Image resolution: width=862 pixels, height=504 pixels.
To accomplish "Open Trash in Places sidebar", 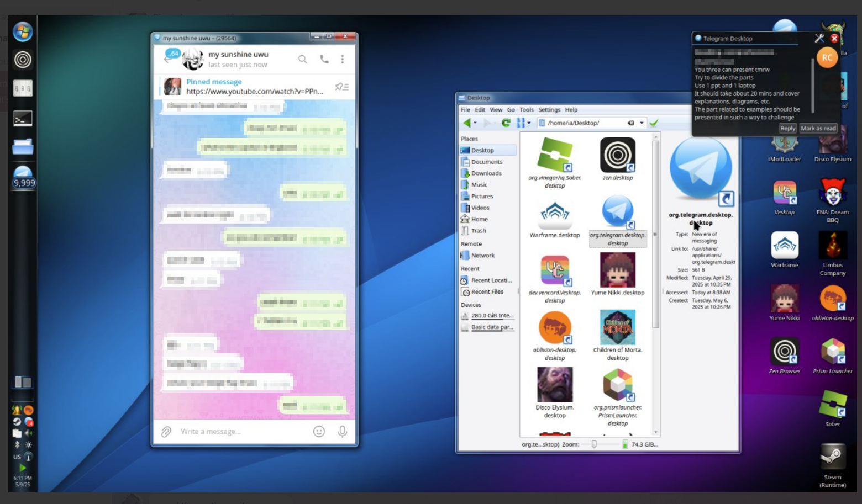I will 488,231.
